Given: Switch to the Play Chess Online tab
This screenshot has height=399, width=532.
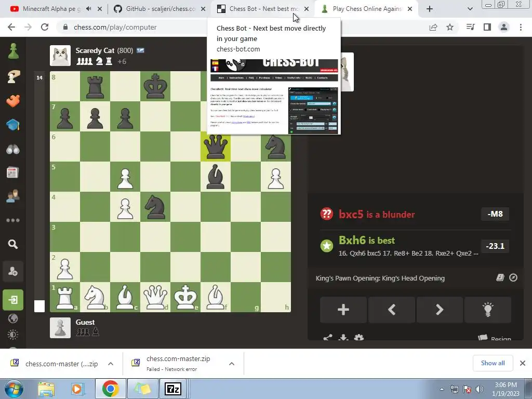Looking at the screenshot, I should [366, 9].
